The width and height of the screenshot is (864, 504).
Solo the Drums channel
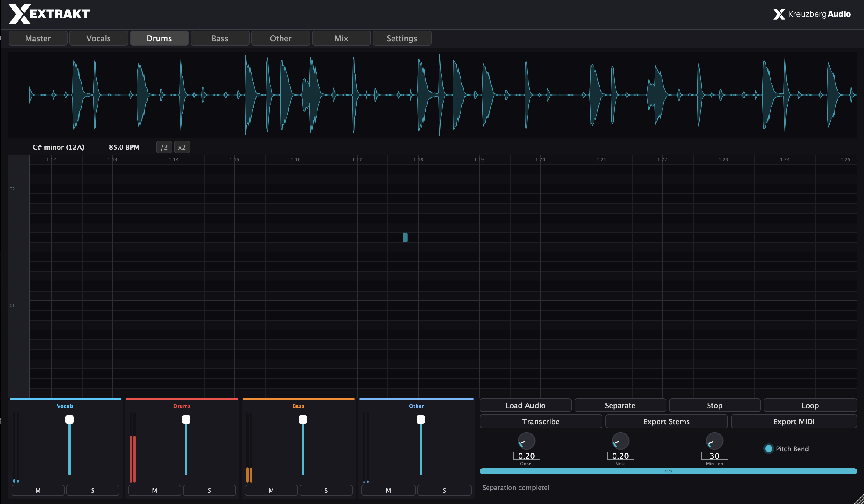click(209, 490)
